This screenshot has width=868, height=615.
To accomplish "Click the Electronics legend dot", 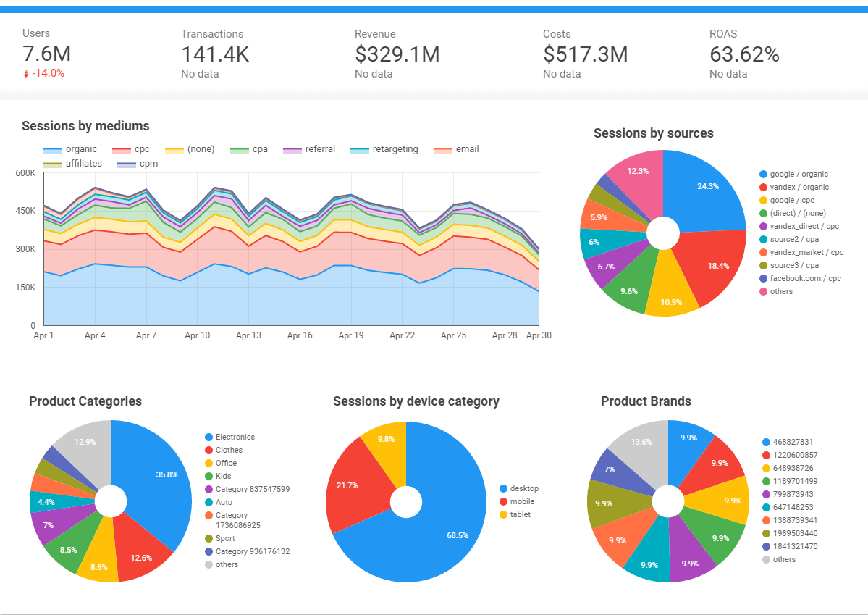I will (x=208, y=438).
